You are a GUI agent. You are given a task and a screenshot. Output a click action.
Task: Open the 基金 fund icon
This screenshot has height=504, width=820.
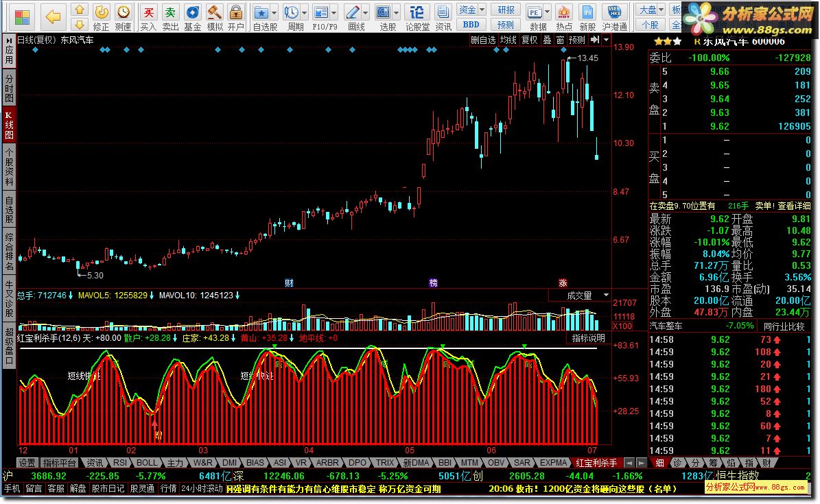[192, 17]
